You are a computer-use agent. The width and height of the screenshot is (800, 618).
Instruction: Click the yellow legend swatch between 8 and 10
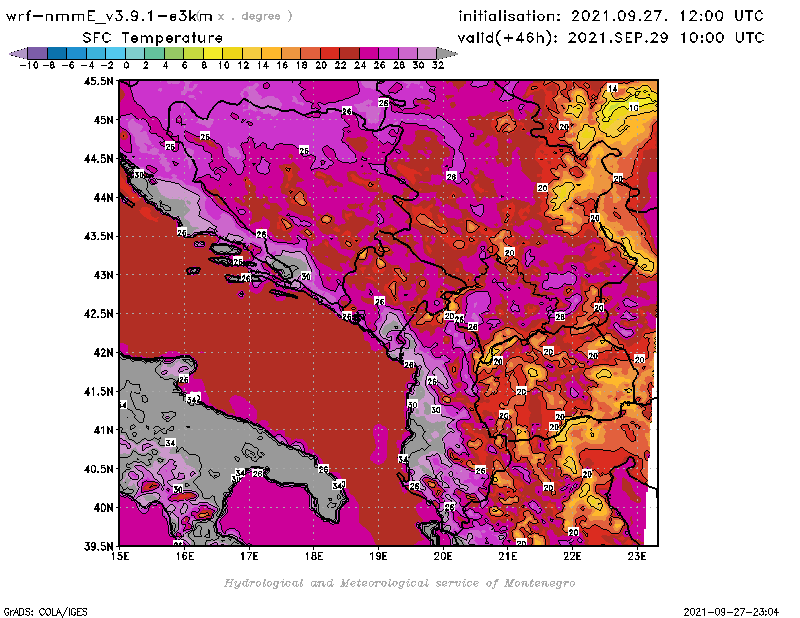coord(213,53)
